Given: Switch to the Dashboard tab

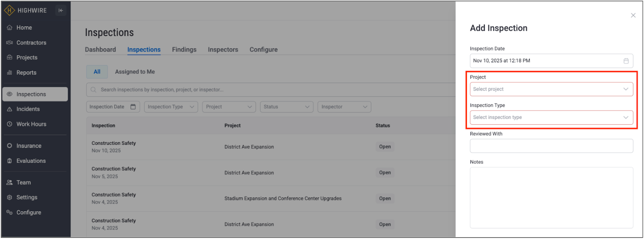Looking at the screenshot, I should click(100, 50).
